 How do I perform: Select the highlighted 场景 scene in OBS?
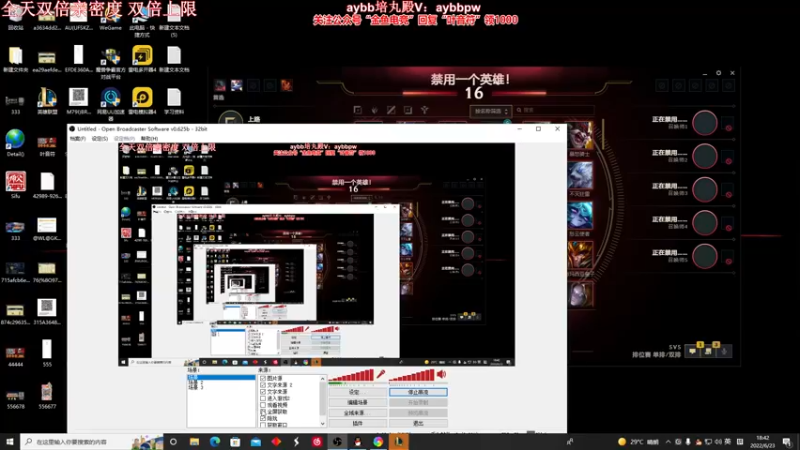click(x=221, y=378)
